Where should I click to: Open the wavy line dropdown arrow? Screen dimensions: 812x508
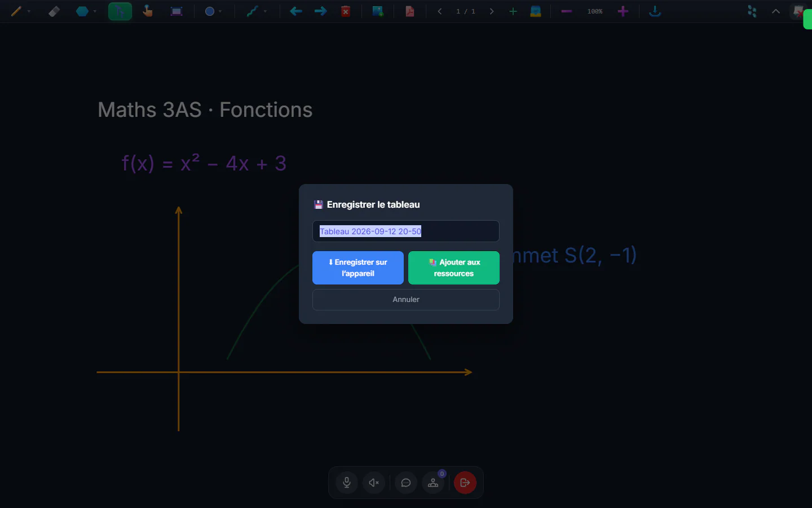265,11
